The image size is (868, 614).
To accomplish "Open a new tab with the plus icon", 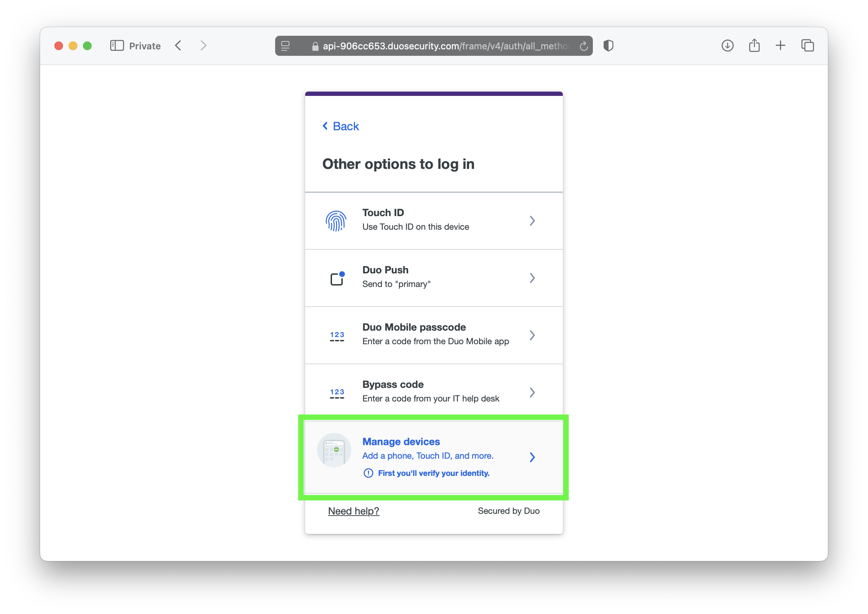I will point(780,46).
